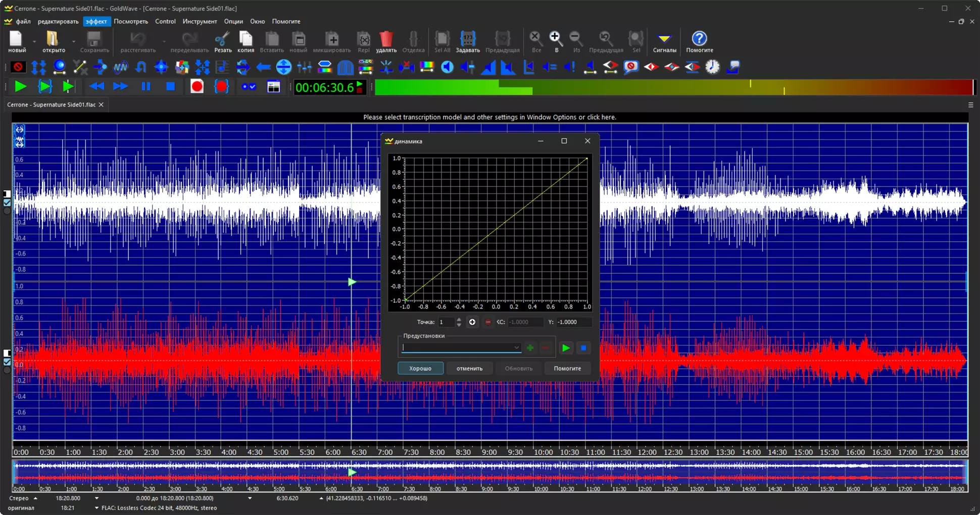Click the Хорошо (OK) button
Screen dimensions: 980x515
point(420,369)
